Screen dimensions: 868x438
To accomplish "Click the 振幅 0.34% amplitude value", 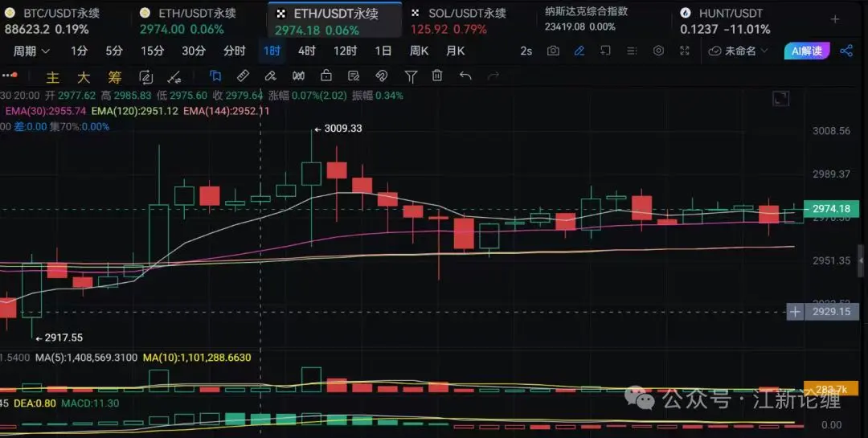I will tap(378, 96).
